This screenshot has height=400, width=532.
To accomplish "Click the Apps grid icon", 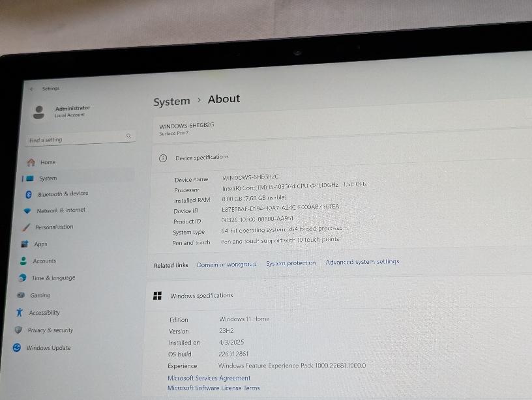I will click(24, 244).
